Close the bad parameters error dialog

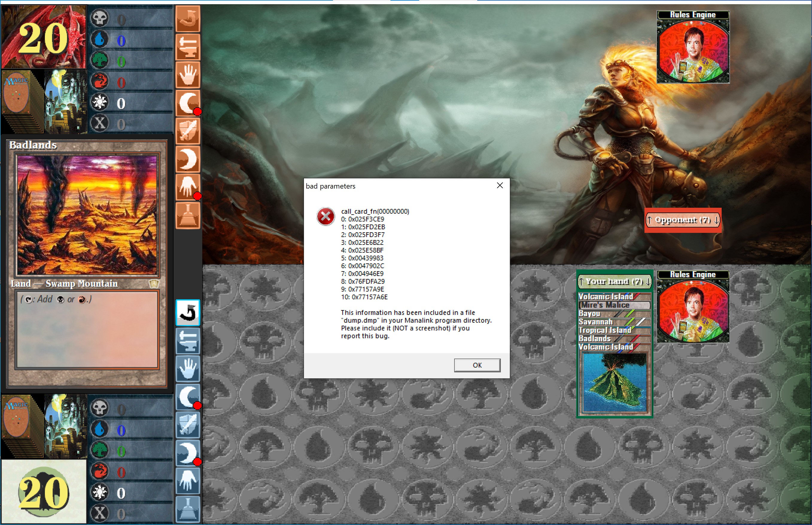coord(500,186)
